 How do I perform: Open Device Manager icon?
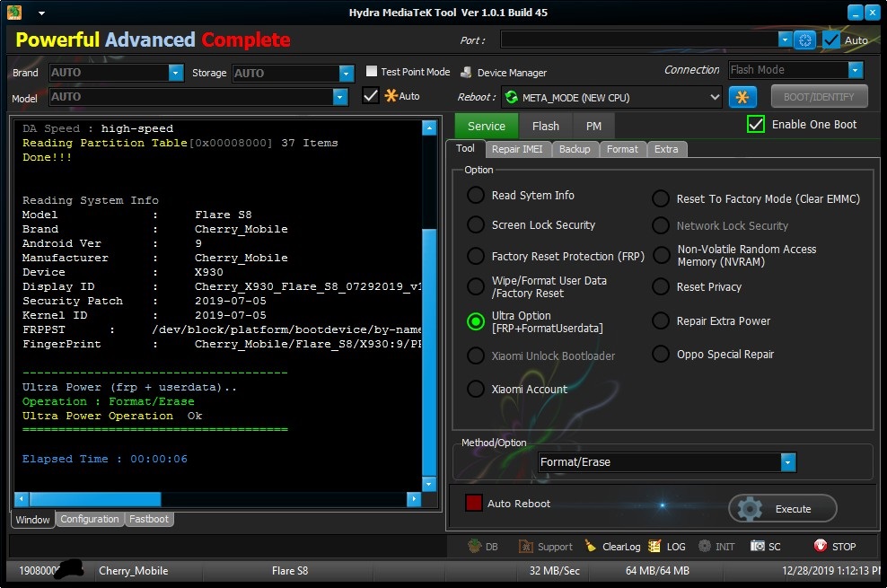(x=466, y=73)
